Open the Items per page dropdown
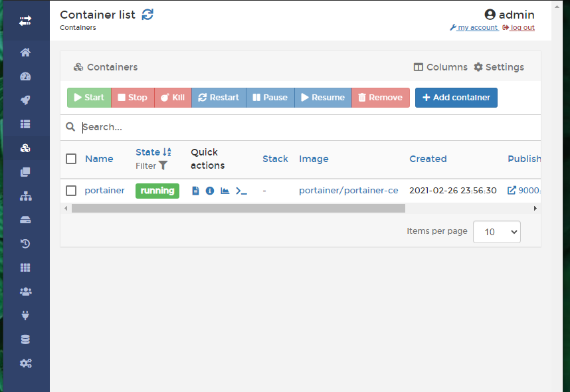Image resolution: width=570 pixels, height=392 pixels. pyautogui.click(x=496, y=232)
